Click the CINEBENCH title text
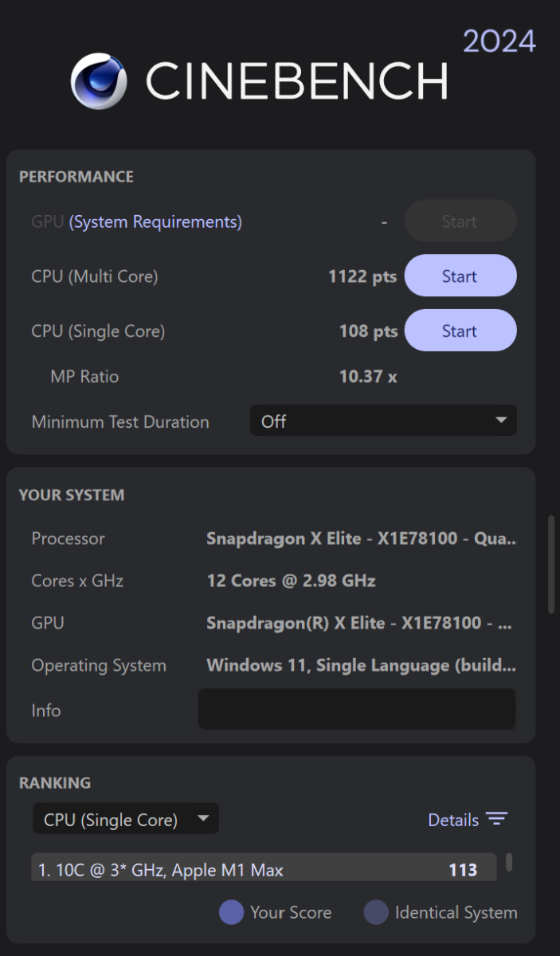The height and width of the screenshot is (956, 560). [x=296, y=81]
